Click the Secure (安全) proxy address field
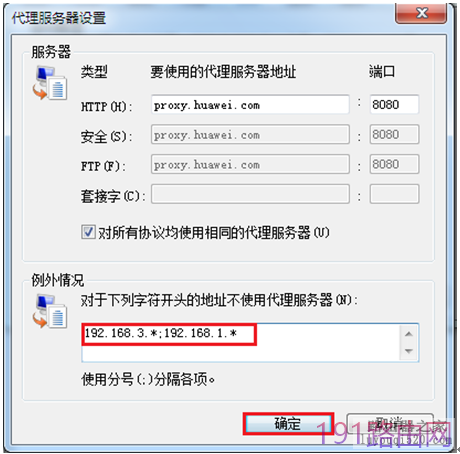460x454 pixels. click(250, 134)
